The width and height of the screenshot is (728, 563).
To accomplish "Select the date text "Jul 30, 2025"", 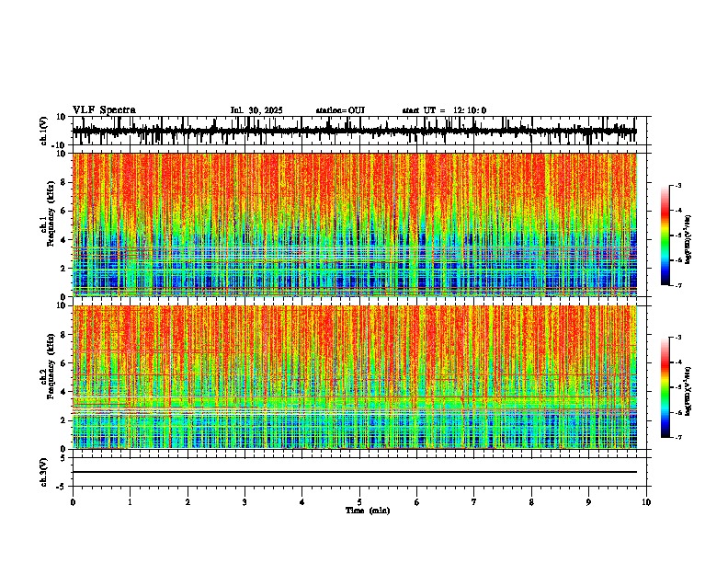I will 256,110.
